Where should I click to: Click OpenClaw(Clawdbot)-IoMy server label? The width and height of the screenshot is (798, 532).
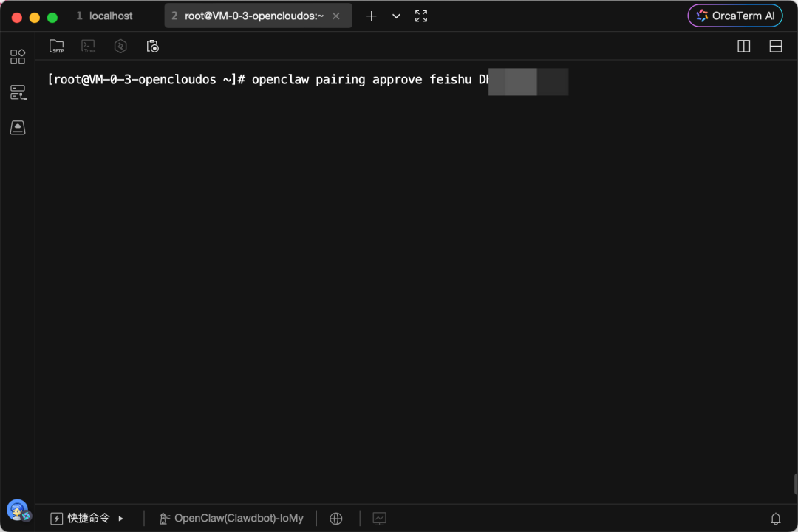231,518
